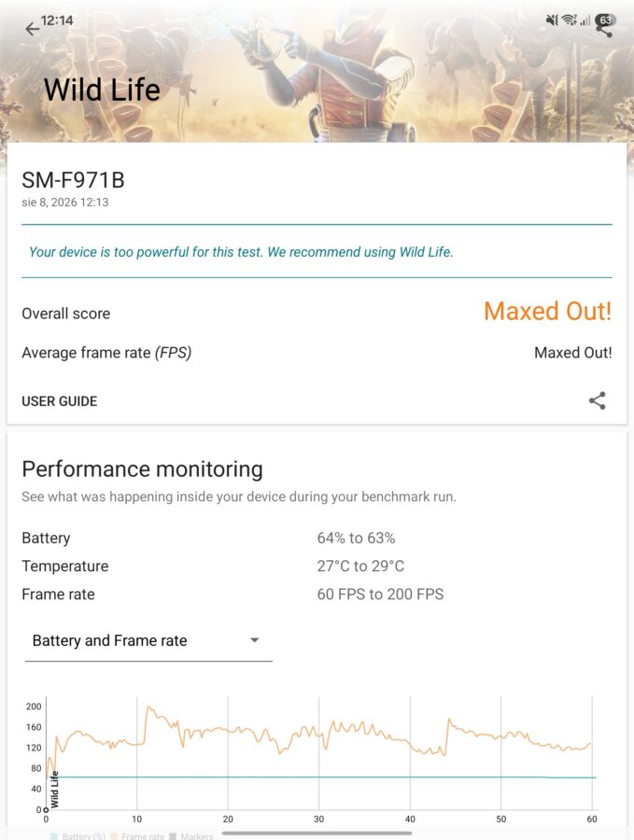The width and height of the screenshot is (634, 840).
Task: Tap the navigation gesture bar at bottom
Action: (x=317, y=833)
